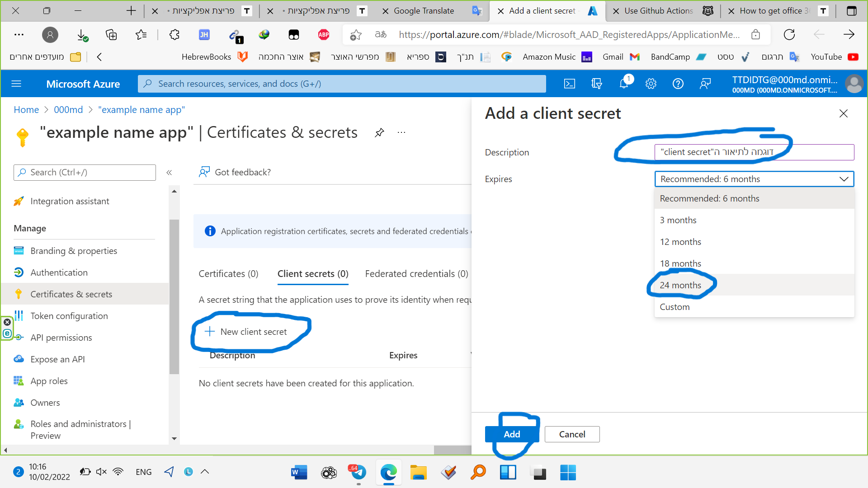Collapse the left navigation menu chevrons
Screen dimensions: 868x488
pyautogui.click(x=169, y=173)
